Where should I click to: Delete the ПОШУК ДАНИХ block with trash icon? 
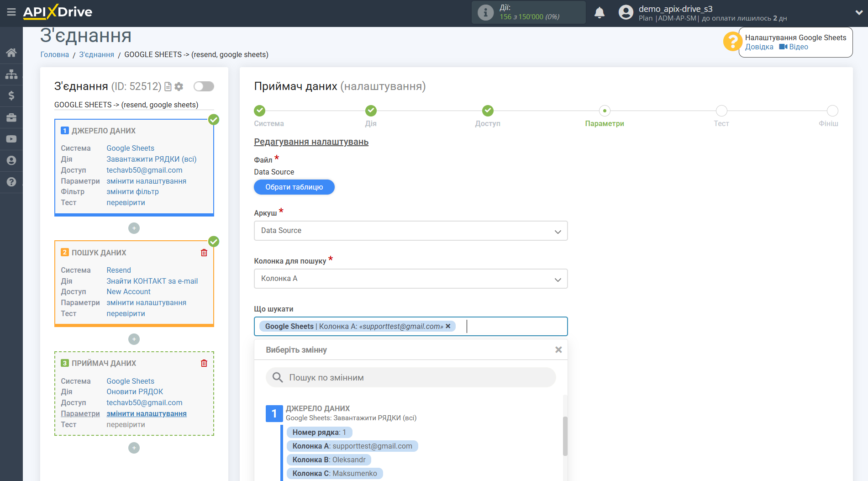[204, 253]
